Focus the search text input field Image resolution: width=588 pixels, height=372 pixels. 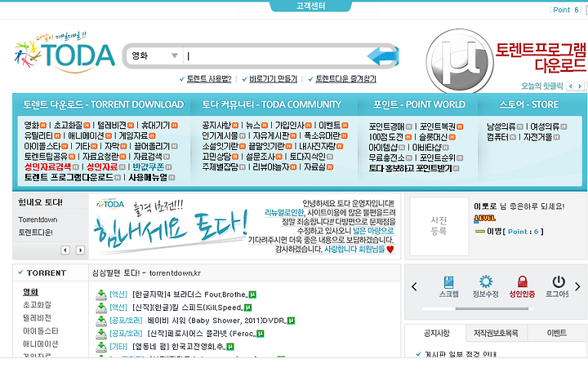(x=276, y=56)
